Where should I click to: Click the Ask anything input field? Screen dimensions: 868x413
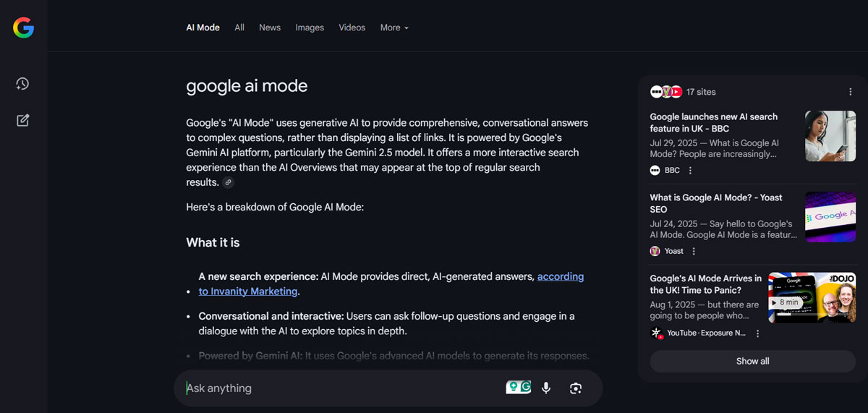tap(340, 388)
